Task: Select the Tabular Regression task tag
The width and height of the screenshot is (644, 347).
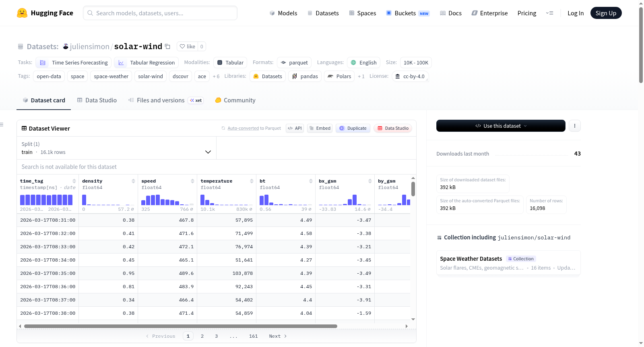Action: 146,62
